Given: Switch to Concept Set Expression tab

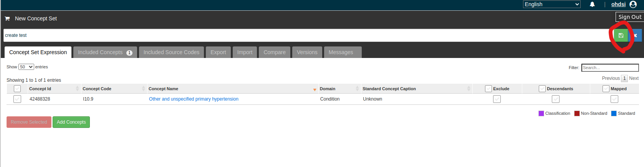Looking at the screenshot, I should [x=38, y=52].
